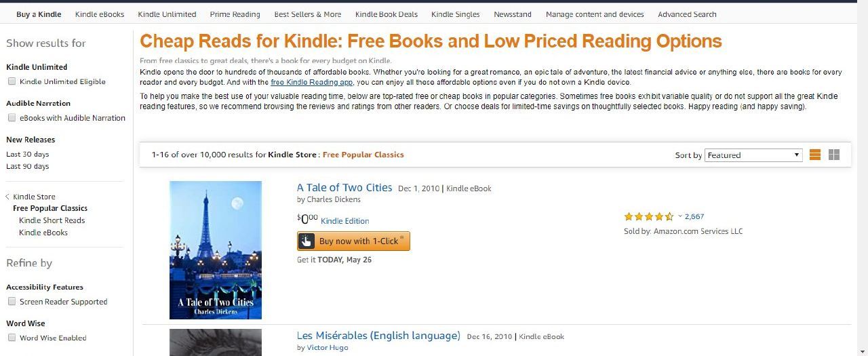The image size is (868, 356).
Task: Open the Sort by Featured dropdown
Action: pyautogui.click(x=753, y=155)
